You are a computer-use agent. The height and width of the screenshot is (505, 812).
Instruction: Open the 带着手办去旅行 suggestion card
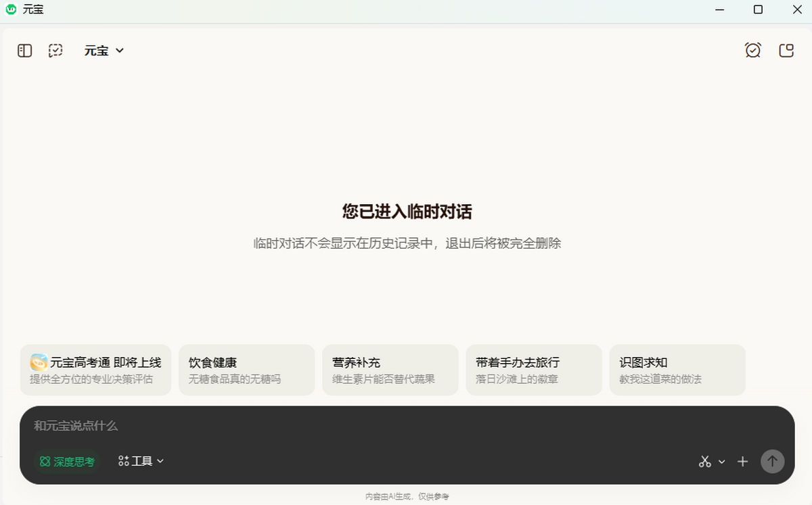(533, 370)
